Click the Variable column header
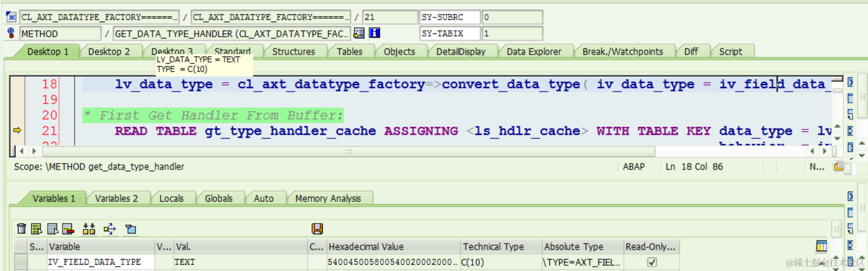The image size is (868, 271). point(100,246)
